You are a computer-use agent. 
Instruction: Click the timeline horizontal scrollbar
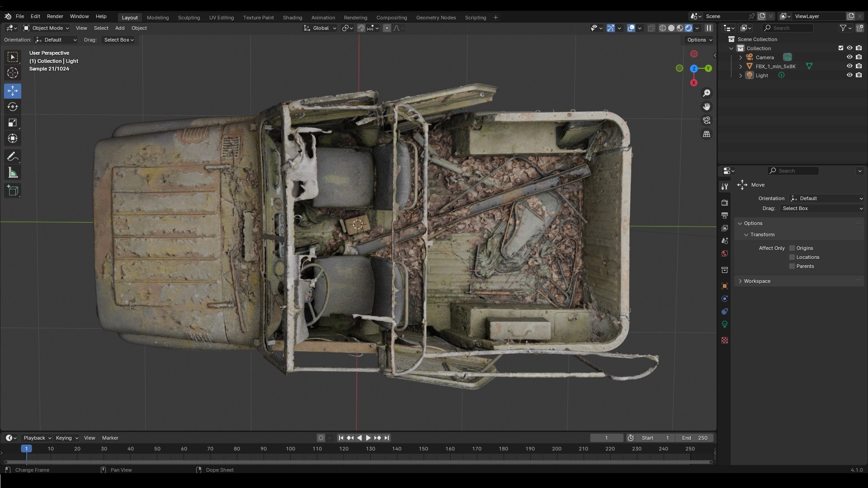(357, 462)
